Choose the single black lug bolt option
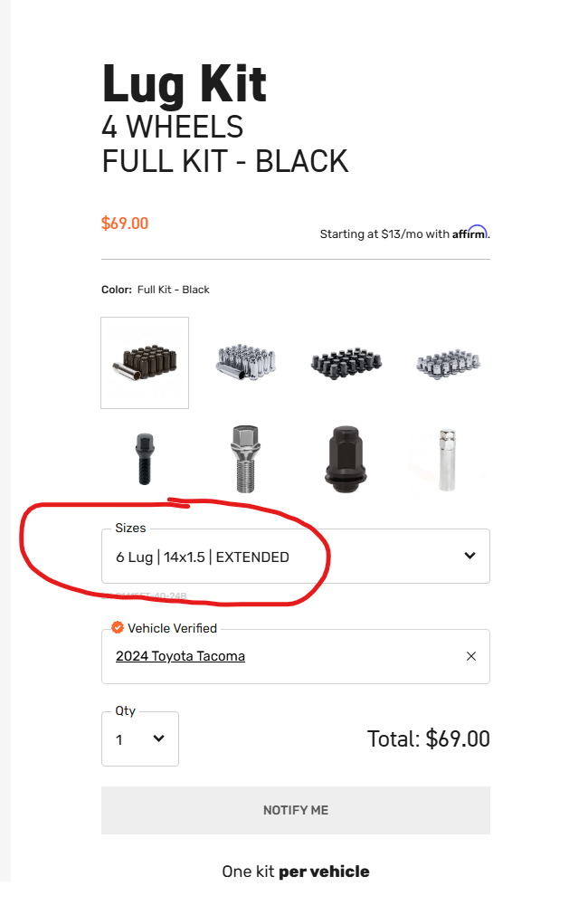The width and height of the screenshot is (588, 905). pos(144,459)
